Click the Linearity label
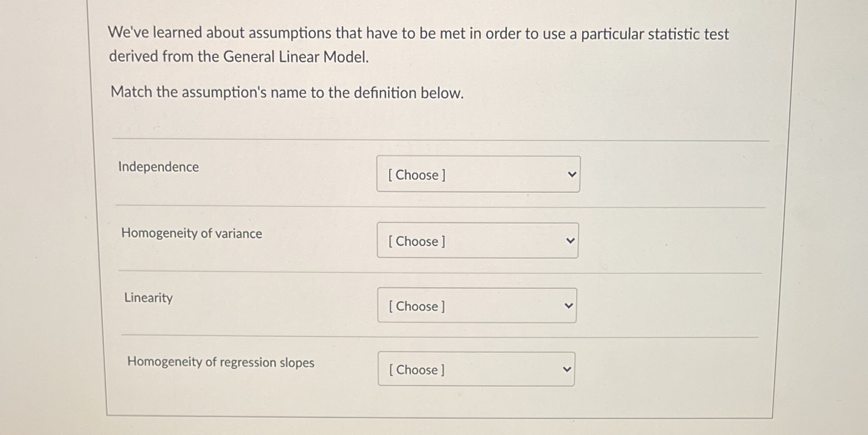868x435 pixels. click(x=148, y=298)
